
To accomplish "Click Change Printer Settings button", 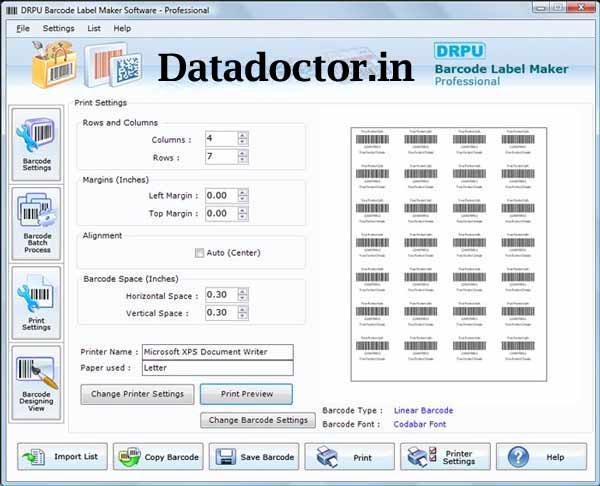I will coord(137,394).
